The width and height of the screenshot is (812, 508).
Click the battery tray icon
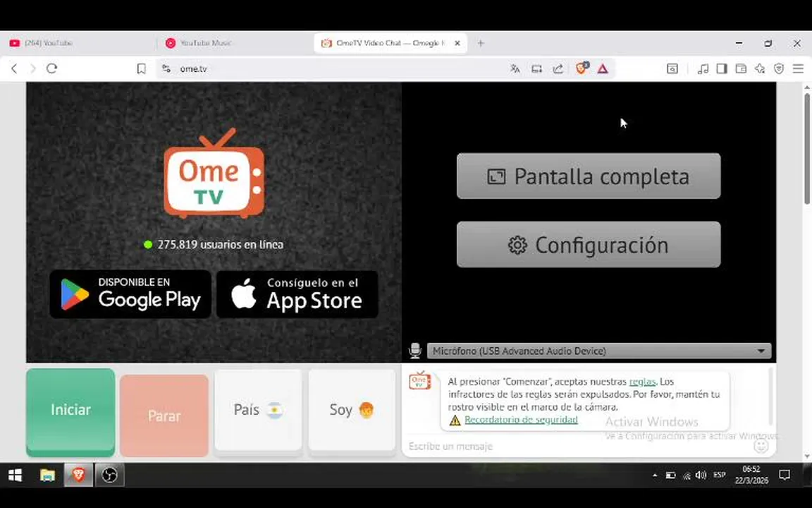click(670, 475)
